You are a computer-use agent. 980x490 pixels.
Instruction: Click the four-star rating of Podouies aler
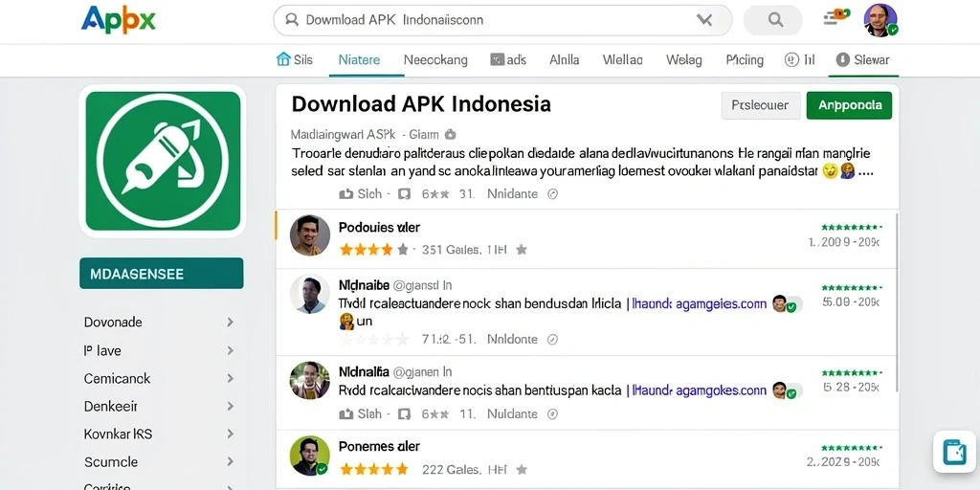(x=374, y=250)
